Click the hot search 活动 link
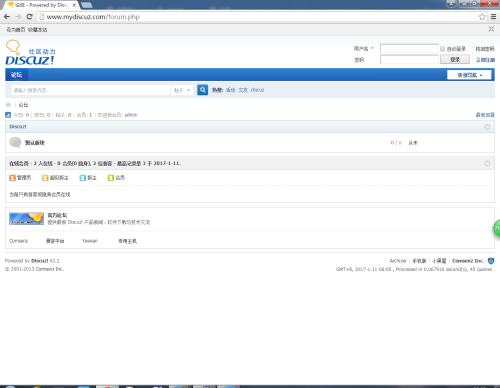The image size is (500, 388). (231, 90)
